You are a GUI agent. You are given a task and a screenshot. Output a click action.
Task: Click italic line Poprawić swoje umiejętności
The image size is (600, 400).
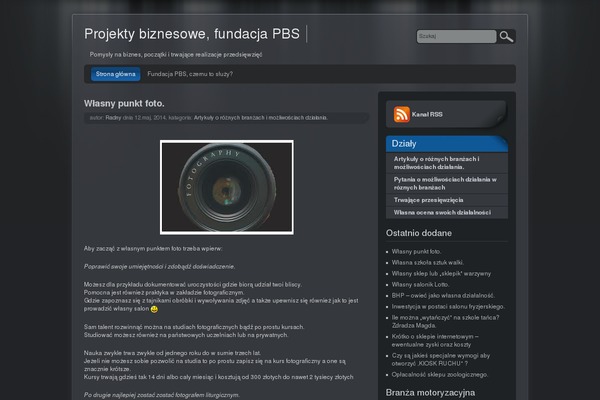[x=159, y=266]
